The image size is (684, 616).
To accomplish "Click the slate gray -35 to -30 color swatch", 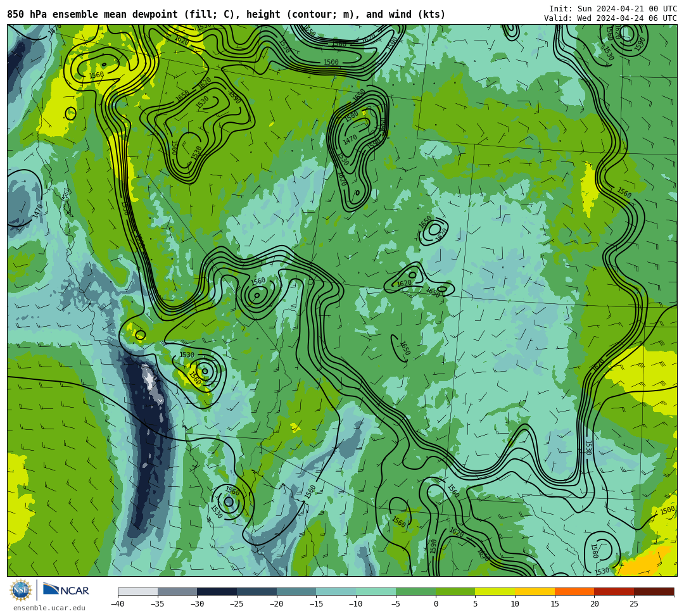I will 177,591.
